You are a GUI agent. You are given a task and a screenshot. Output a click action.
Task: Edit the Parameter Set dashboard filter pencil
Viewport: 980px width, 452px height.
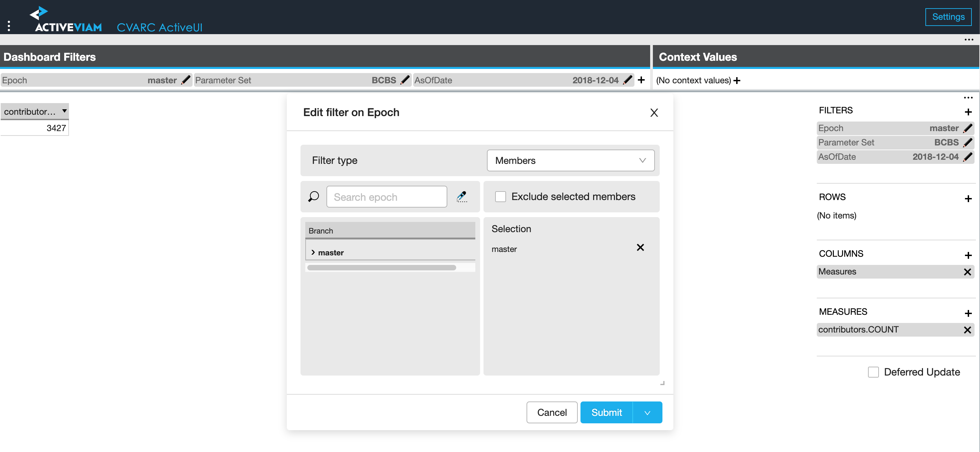405,80
